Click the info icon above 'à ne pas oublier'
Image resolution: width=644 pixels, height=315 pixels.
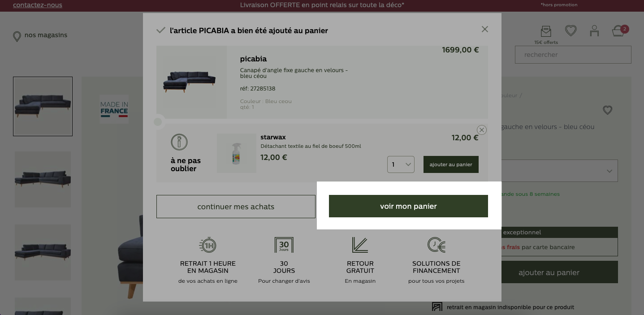coord(179,142)
